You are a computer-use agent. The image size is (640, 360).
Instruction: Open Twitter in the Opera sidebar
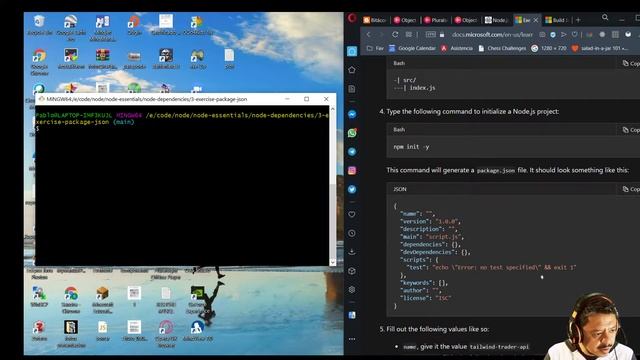352,189
